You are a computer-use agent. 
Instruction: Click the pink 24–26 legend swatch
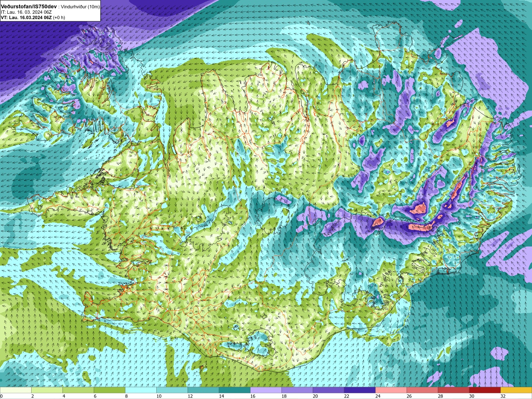[391, 390]
